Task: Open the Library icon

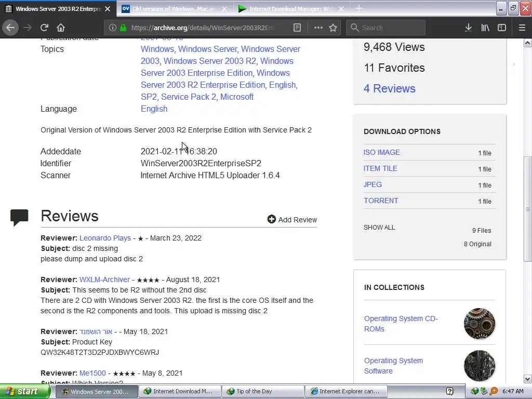Action: (x=485, y=28)
